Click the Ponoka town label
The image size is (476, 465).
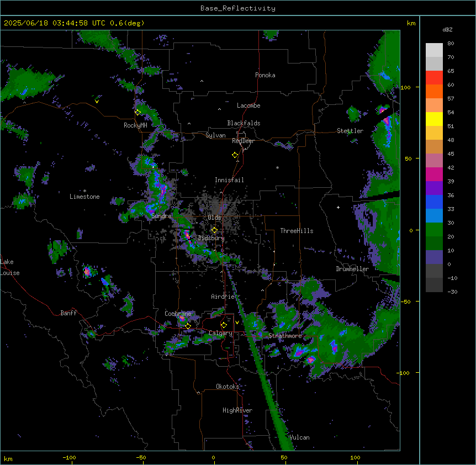[x=265, y=75]
